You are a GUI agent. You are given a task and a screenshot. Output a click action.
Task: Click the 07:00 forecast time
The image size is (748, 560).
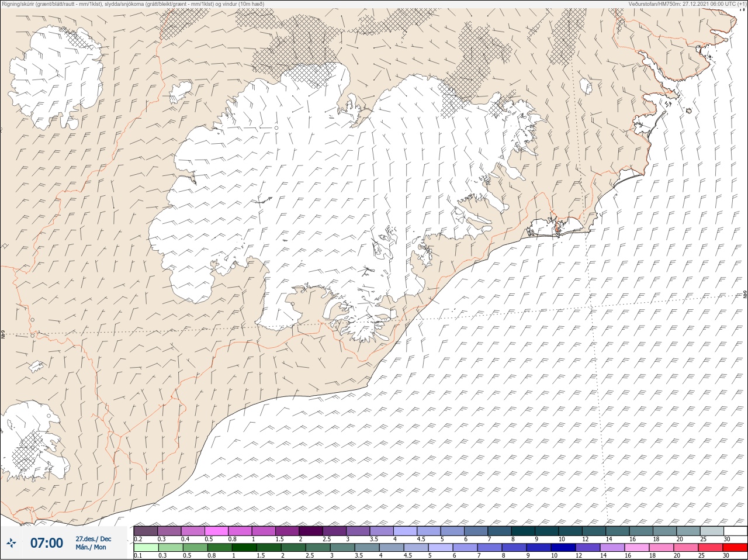click(x=47, y=543)
